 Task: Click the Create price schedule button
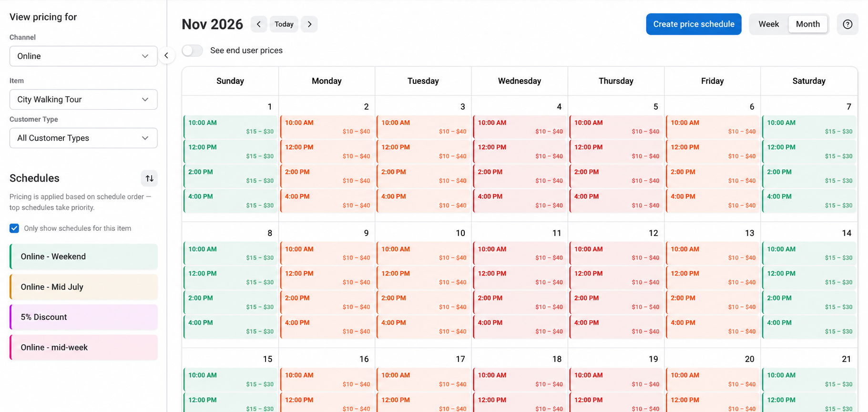694,24
